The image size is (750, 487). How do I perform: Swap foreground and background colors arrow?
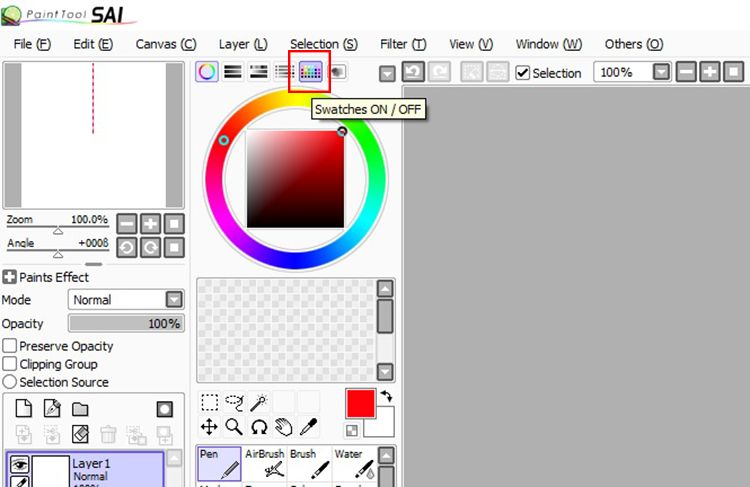click(x=386, y=396)
